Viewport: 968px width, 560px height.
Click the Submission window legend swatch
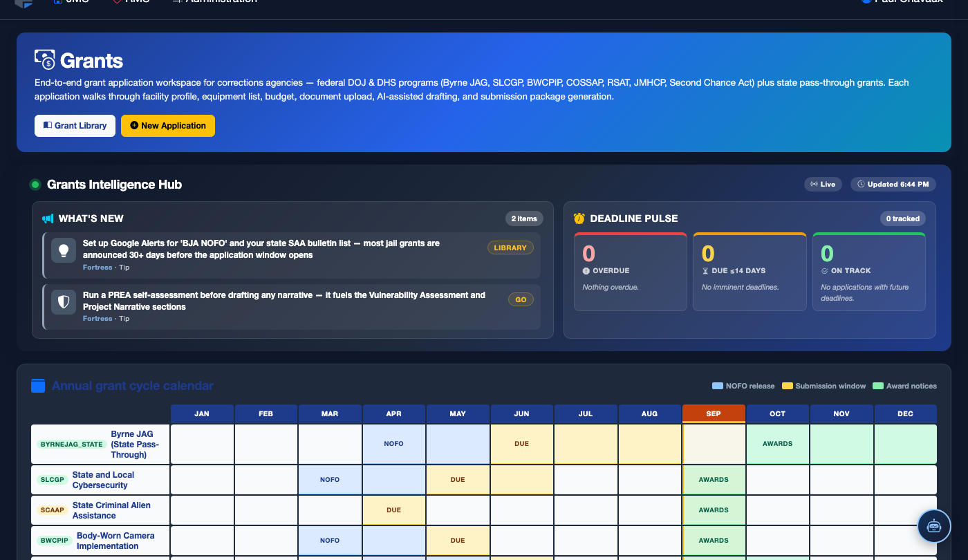click(x=788, y=386)
